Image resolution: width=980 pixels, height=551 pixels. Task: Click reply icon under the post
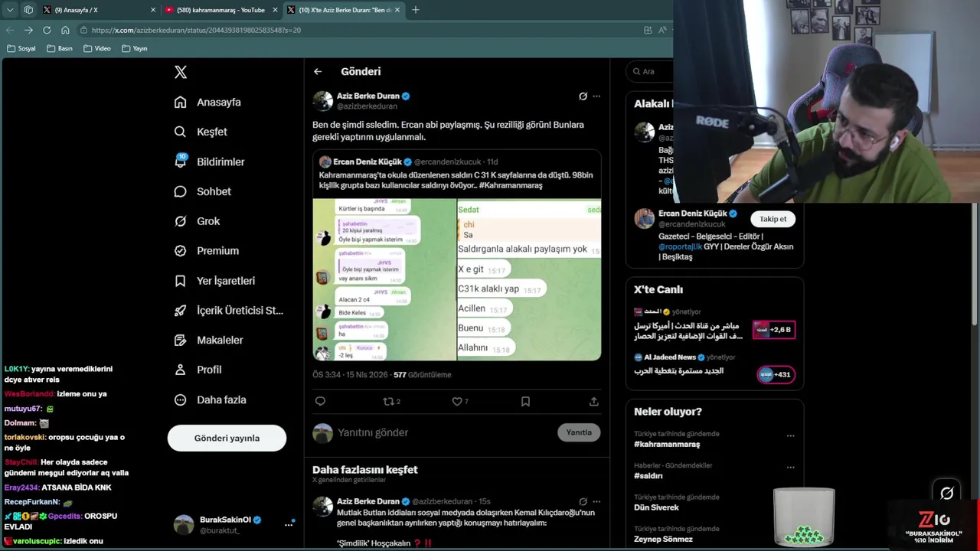point(320,401)
